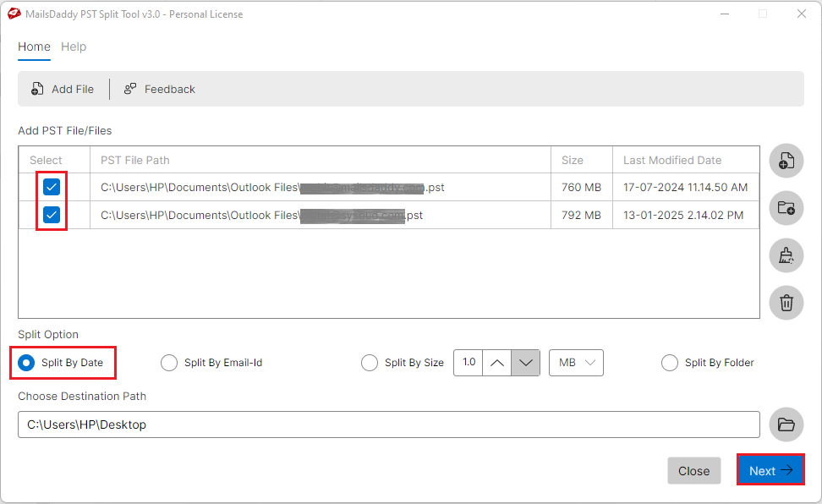Click the MailsDaddy app logo icon
This screenshot has width=822, height=504.
click(14, 14)
